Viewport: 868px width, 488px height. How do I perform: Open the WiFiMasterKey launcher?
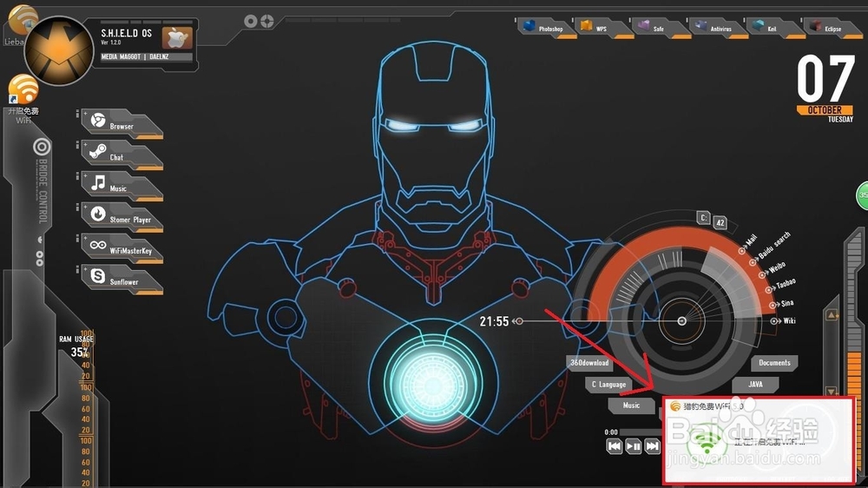coord(122,247)
